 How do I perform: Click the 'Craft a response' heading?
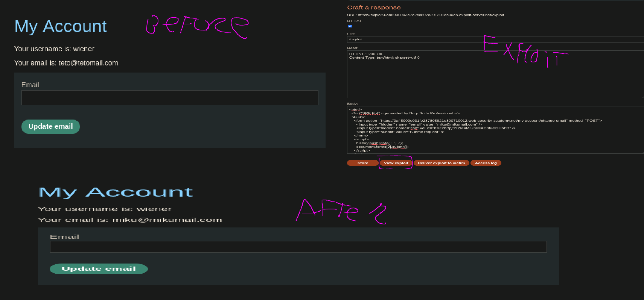(374, 8)
